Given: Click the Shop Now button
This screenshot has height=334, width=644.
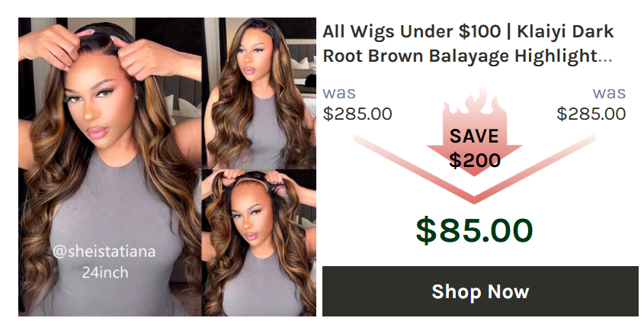Looking at the screenshot, I should click(x=480, y=291).
